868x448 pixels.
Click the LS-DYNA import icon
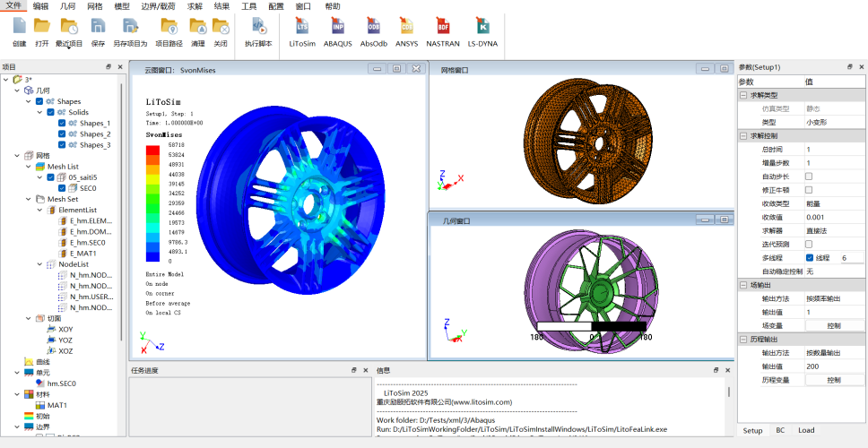coord(482,26)
